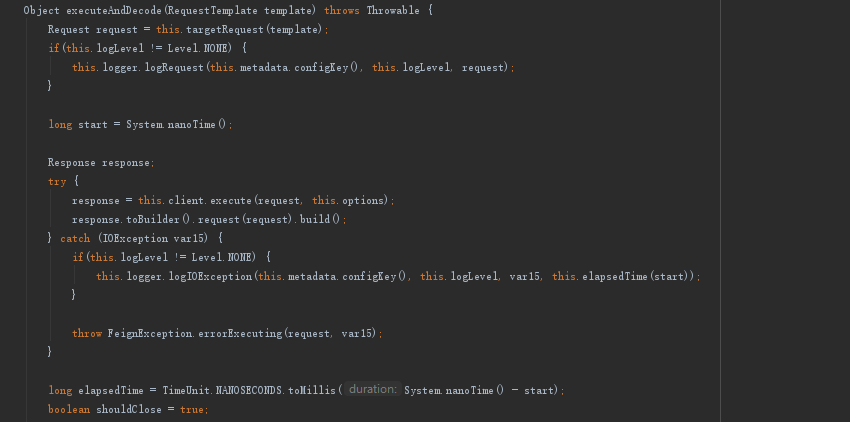This screenshot has width=850, height=422.
Task: Click the 'duration:' parameter hint
Action: 373,390
